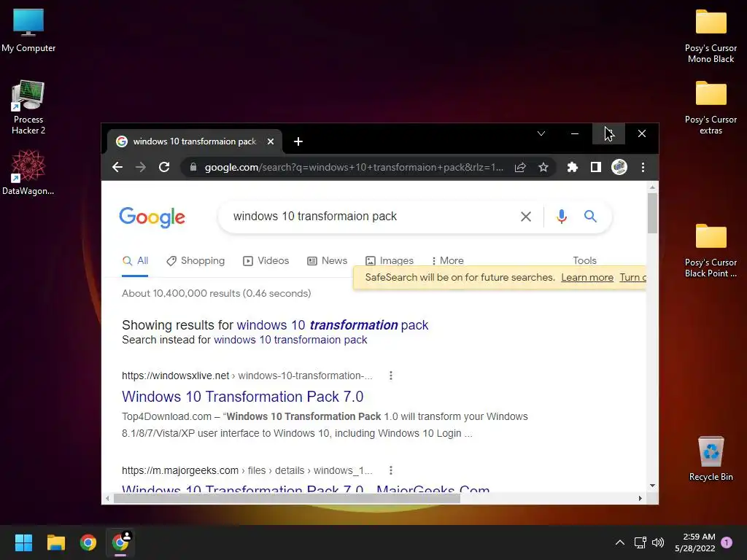The width and height of the screenshot is (747, 560).
Task: Expand the tab search chevron in Chrome
Action: pyautogui.click(x=541, y=133)
